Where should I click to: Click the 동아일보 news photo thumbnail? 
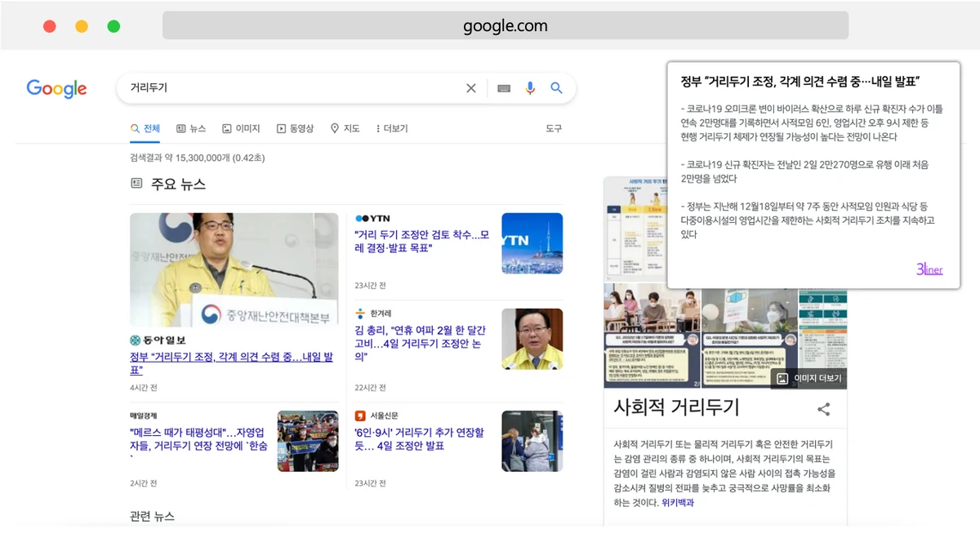pos(234,270)
